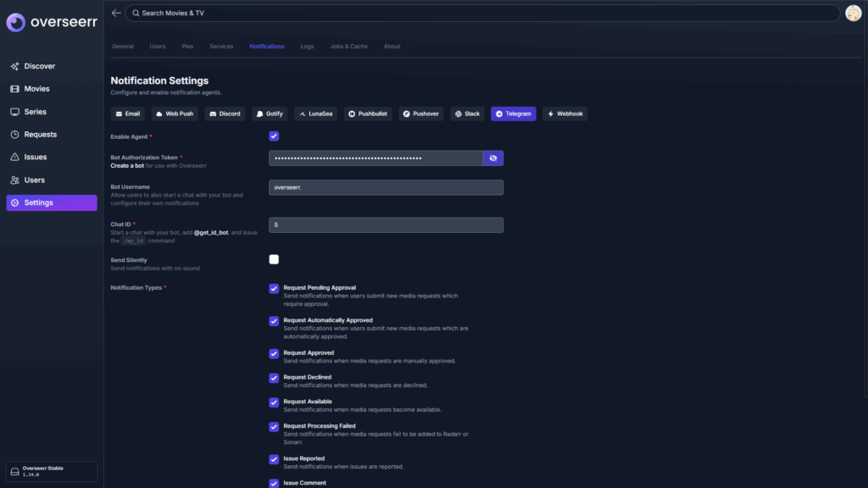Viewport: 868px width, 488px height.
Task: Follow the Create a bot link
Action: (127, 165)
